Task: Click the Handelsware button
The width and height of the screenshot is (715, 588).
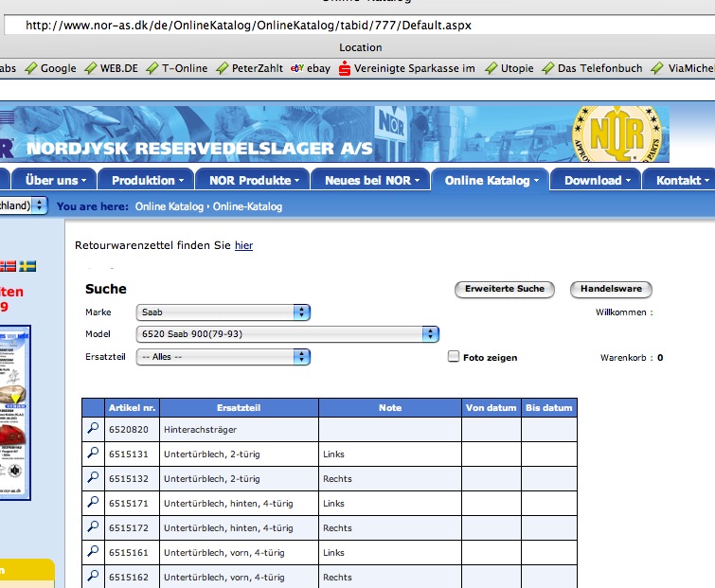Action: [611, 289]
